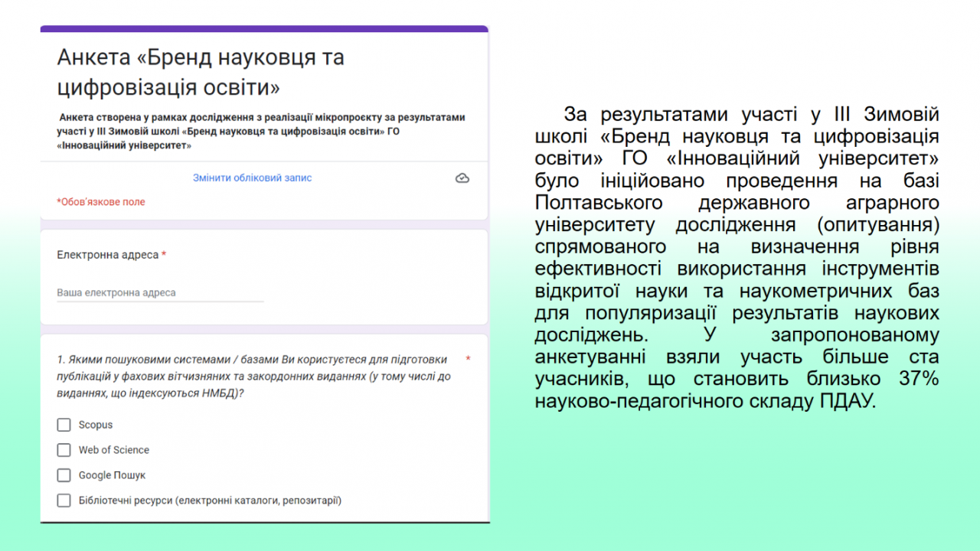Viewport: 980px width, 551px height.
Task: Click the Бібліотечні ресурси option label
Action: pyautogui.click(x=210, y=500)
